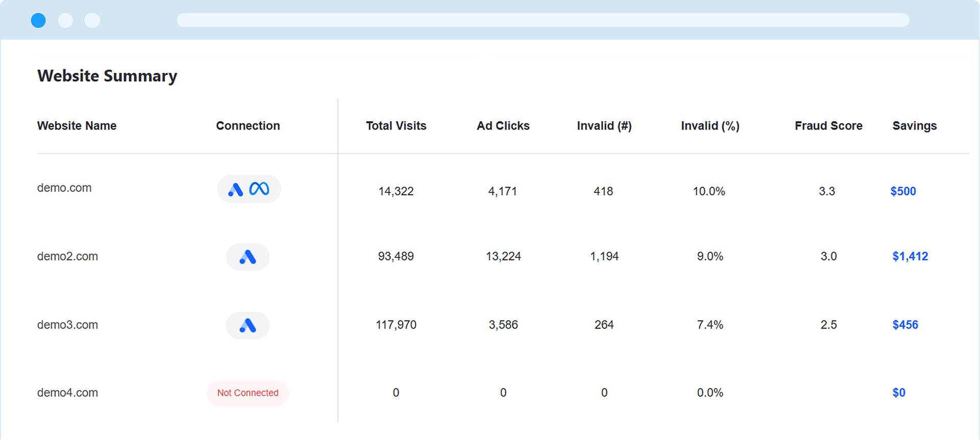Click the Google Ads icon for demo3.com

click(248, 325)
